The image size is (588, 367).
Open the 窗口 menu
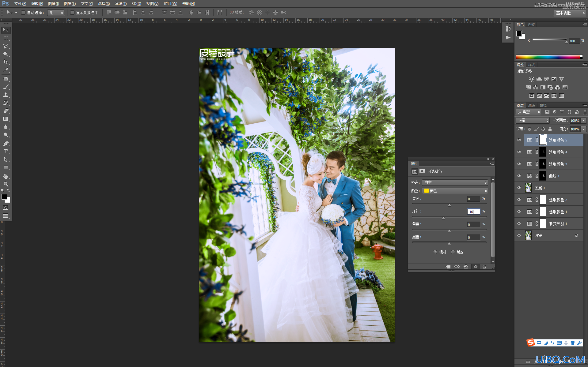[x=170, y=4]
